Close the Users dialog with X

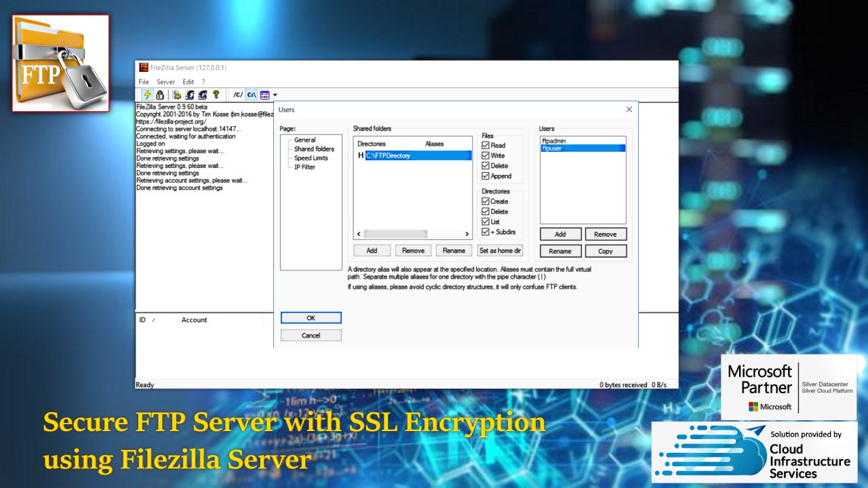click(629, 110)
